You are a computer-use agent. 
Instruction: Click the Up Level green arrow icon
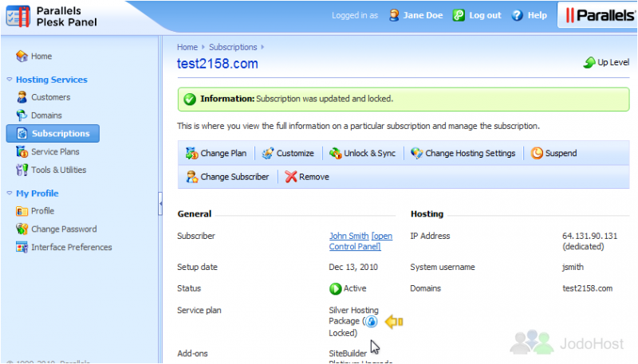(589, 62)
